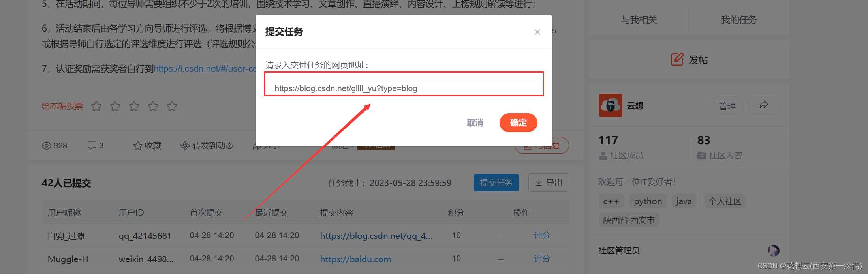Open the https://baidu.com submission link
The height and width of the screenshot is (274, 868).
(355, 259)
